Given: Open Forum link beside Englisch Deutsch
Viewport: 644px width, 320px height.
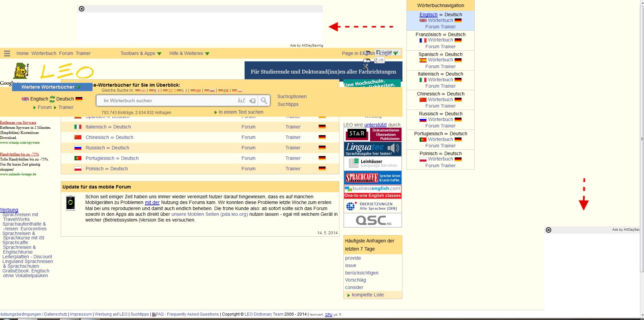Looking at the screenshot, I should [x=45, y=107].
